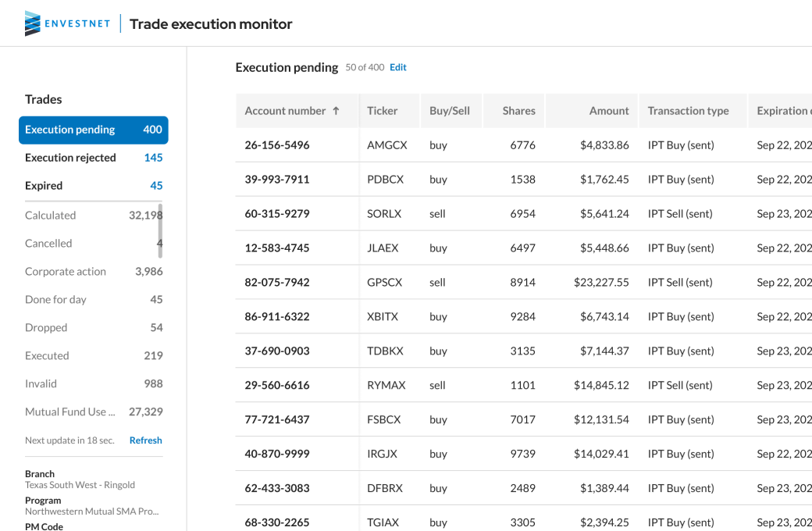Screen dimensions: 812x531
Task: Select the Execution pending category
Action: pos(93,130)
